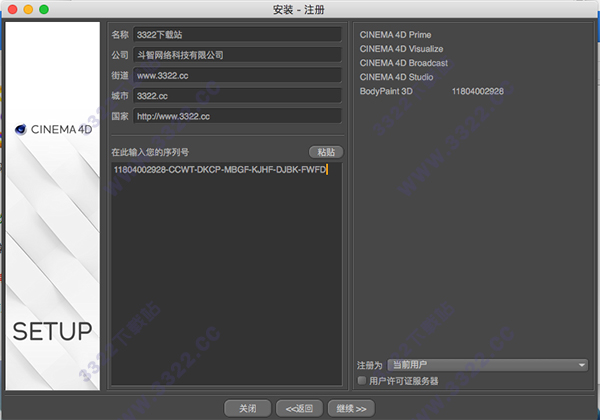The height and width of the screenshot is (420, 600).
Task: Click serial value 11804002928 beside BodyPaint 3D
Action: coord(478,91)
